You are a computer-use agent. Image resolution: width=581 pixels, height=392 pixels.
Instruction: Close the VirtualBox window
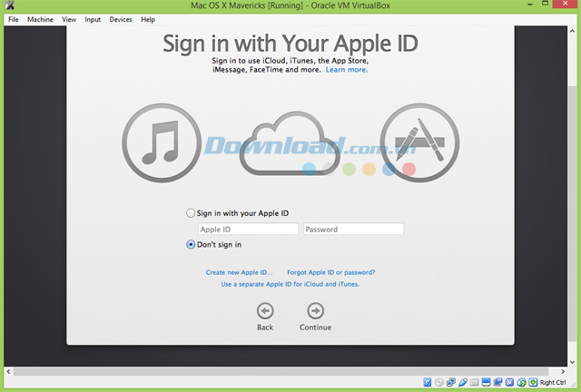(565, 4)
